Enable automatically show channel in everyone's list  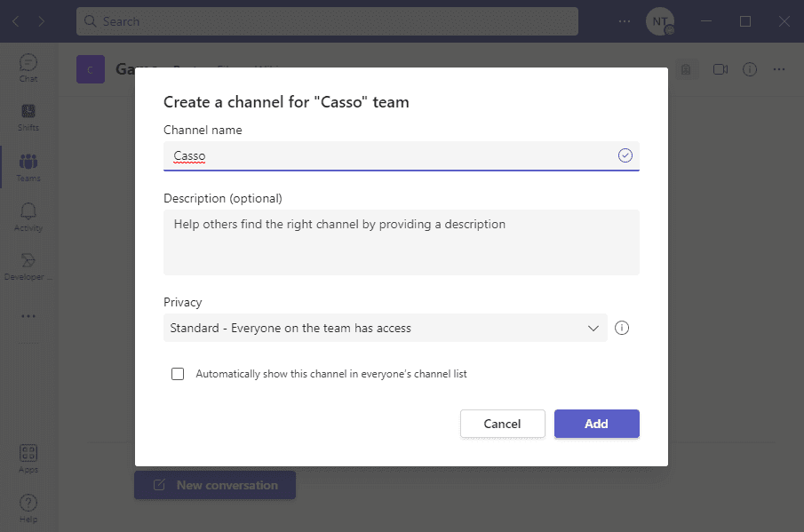pos(178,374)
